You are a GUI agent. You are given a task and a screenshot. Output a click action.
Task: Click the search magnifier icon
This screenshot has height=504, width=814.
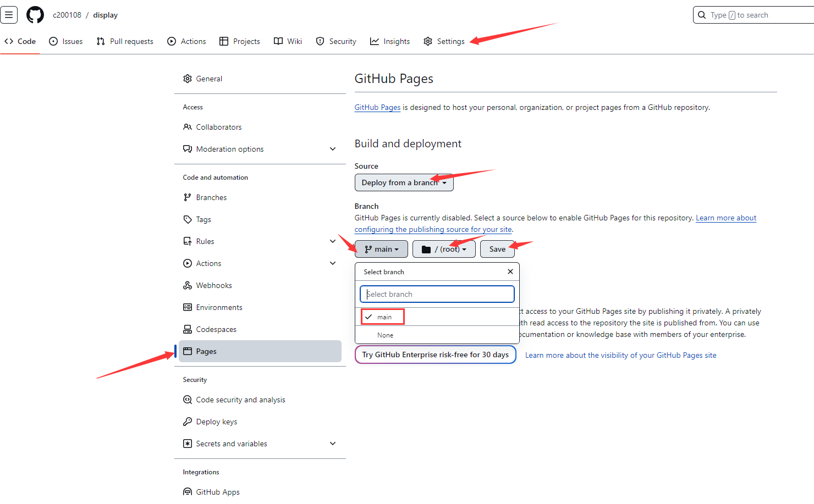pyautogui.click(x=702, y=15)
